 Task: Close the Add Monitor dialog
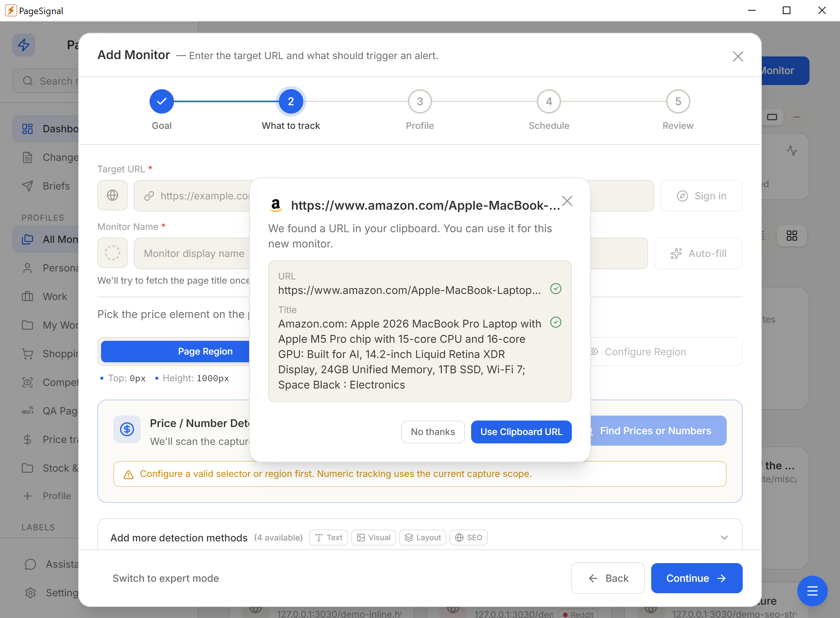738,56
